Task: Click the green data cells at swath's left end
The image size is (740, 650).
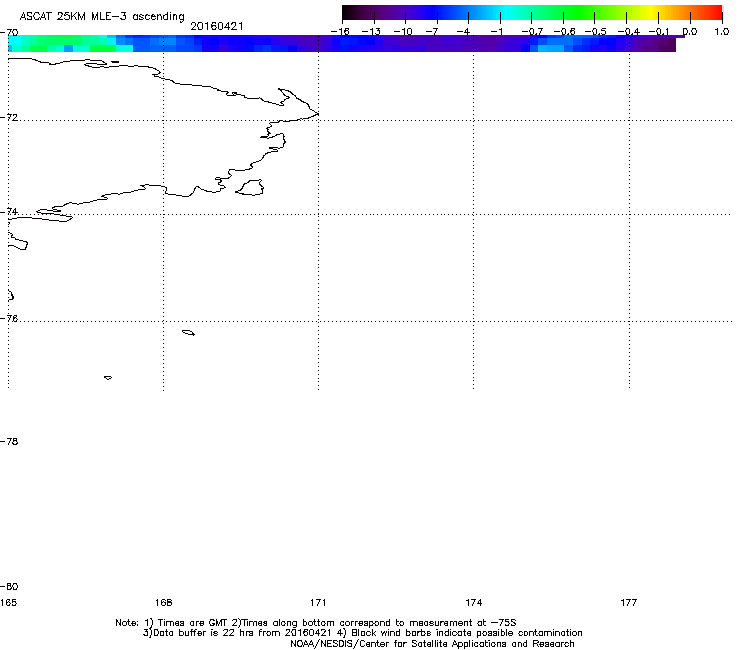Action: [x=61, y=43]
